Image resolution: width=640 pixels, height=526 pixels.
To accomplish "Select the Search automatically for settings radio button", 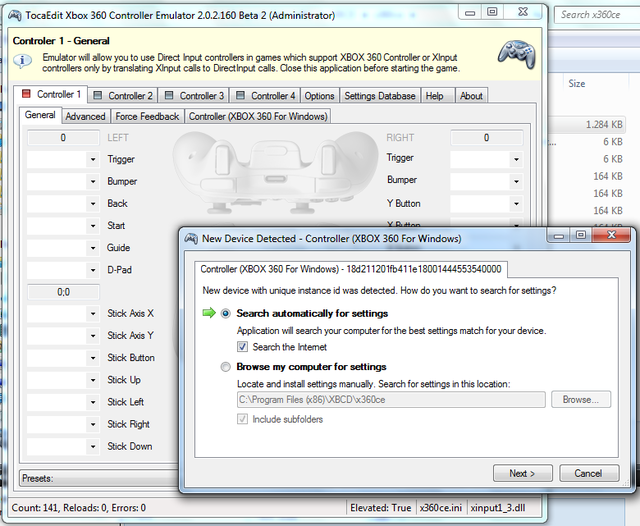I will tap(225, 313).
